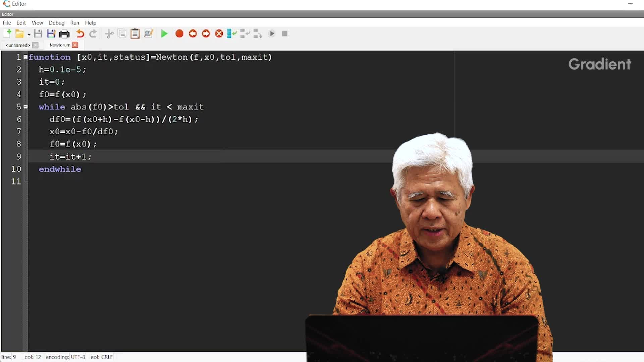Image resolution: width=644 pixels, height=362 pixels.
Task: Click the 'df0=(f(x0+h)-f(x0-h))/(2*h);' line
Action: (124, 119)
